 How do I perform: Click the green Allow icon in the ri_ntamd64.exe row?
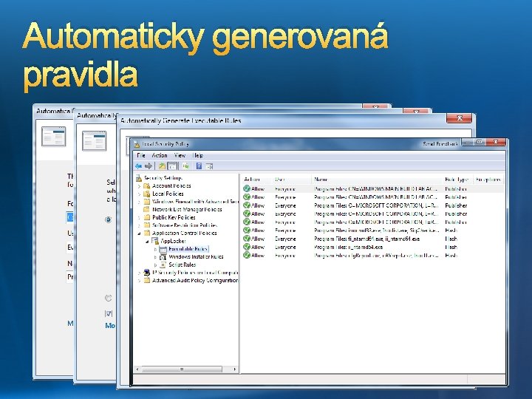click(x=247, y=247)
